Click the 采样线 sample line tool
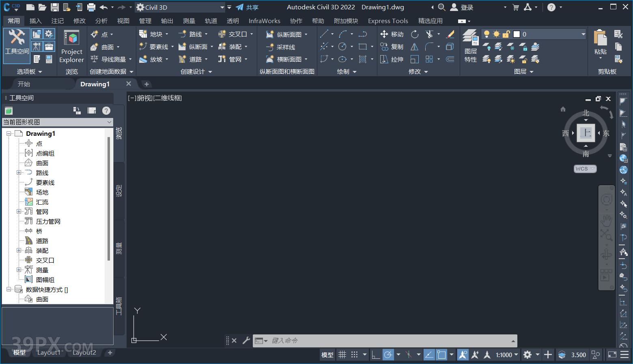This screenshot has width=633, height=364. tap(281, 47)
